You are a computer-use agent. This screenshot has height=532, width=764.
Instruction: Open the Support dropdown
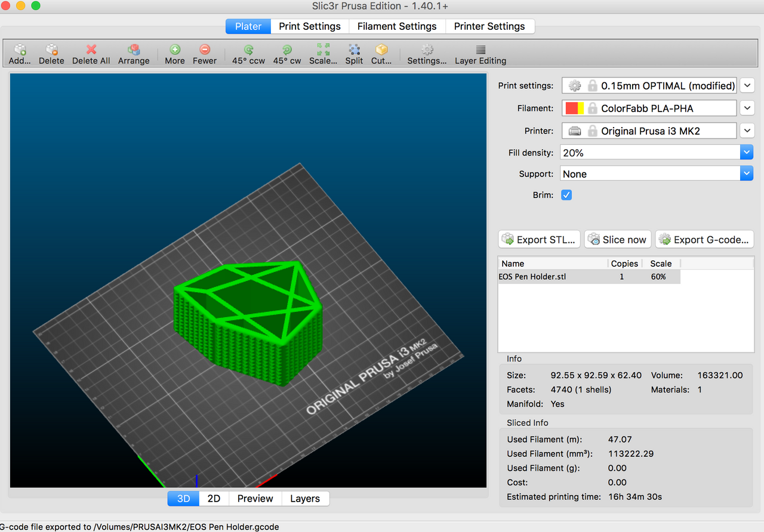(x=747, y=174)
